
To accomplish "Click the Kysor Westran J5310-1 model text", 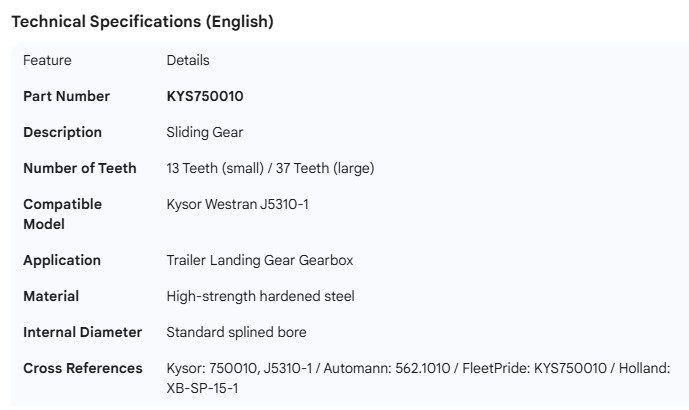I will tap(238, 204).
